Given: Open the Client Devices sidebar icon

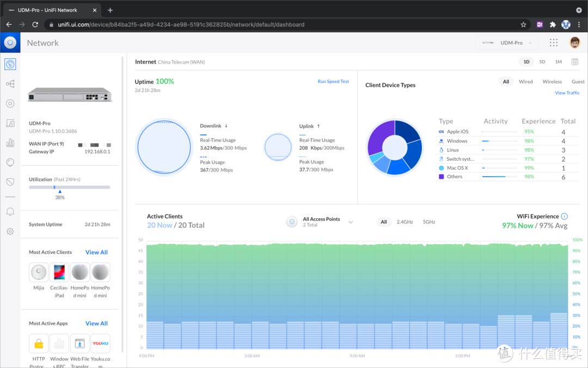Looking at the screenshot, I should point(10,123).
